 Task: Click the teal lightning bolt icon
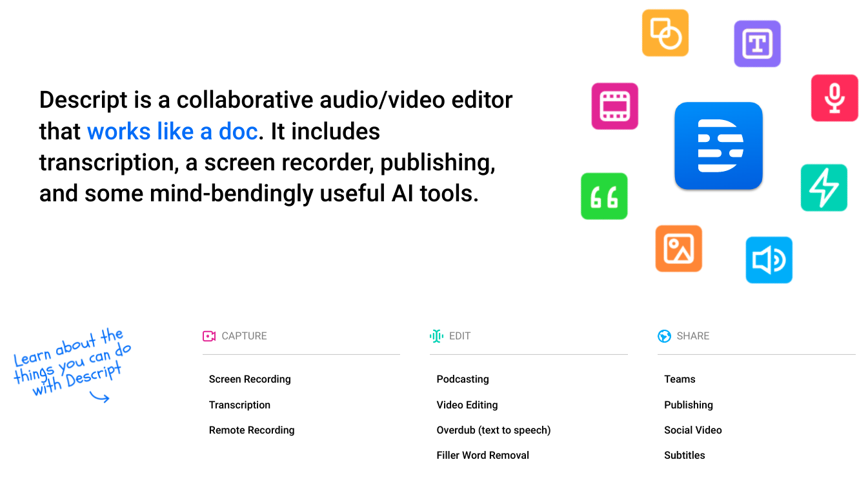coord(824,188)
